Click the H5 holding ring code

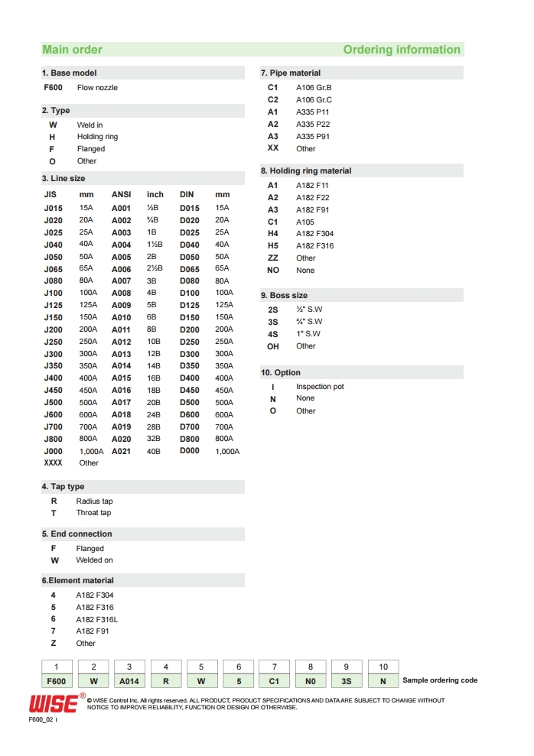click(x=273, y=246)
